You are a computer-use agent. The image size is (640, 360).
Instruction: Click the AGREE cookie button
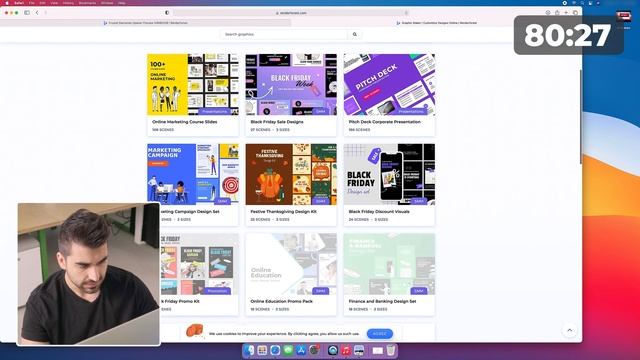coord(380,334)
